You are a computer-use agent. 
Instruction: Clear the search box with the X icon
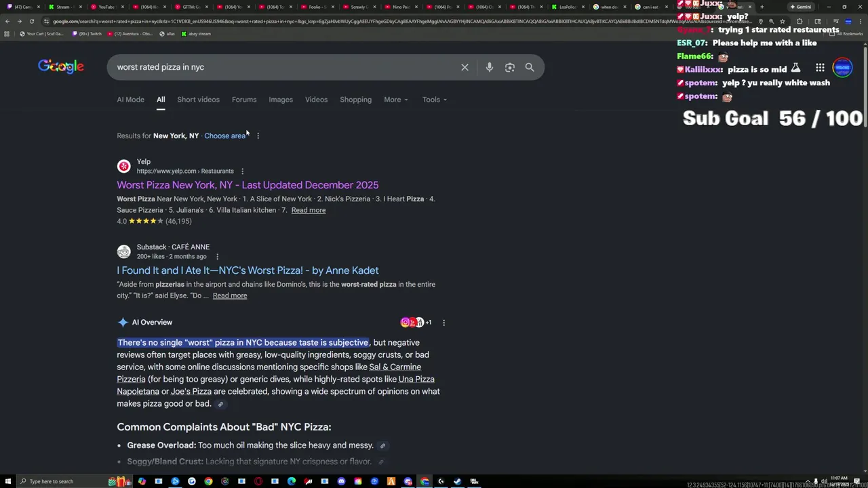click(465, 67)
